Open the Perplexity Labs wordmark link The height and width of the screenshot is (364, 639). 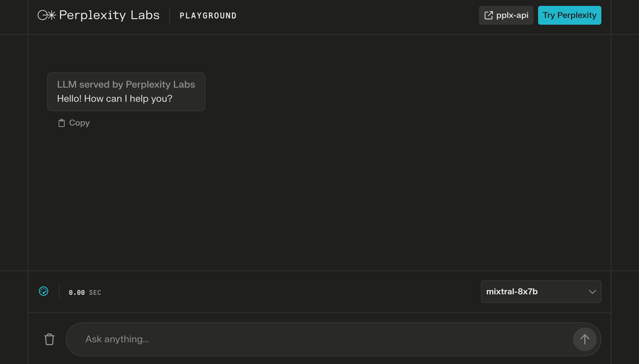[x=109, y=15]
